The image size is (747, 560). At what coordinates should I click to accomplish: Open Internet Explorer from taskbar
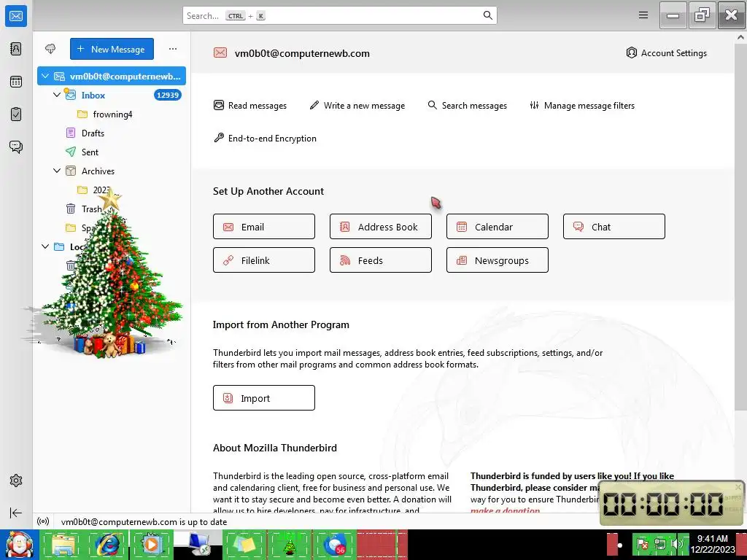[x=108, y=544]
